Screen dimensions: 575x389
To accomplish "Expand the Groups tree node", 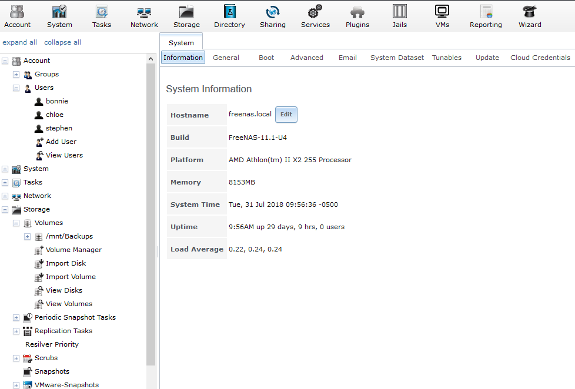I will tap(16, 74).
